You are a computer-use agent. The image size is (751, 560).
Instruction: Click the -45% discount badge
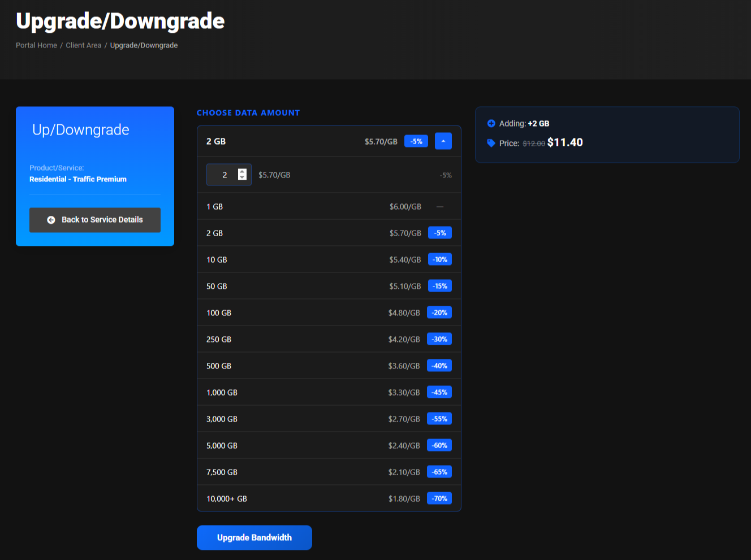(x=439, y=392)
